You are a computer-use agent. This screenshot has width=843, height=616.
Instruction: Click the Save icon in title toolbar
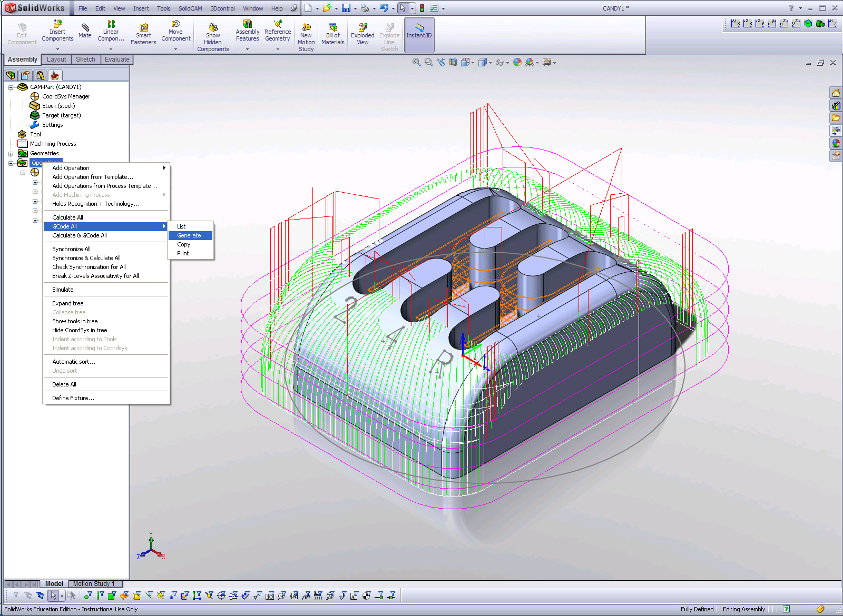tap(346, 8)
